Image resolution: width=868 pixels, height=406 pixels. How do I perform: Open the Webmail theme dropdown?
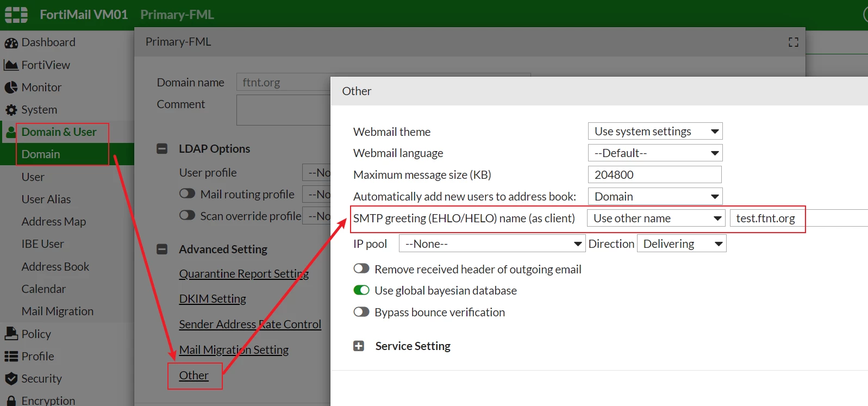point(655,131)
